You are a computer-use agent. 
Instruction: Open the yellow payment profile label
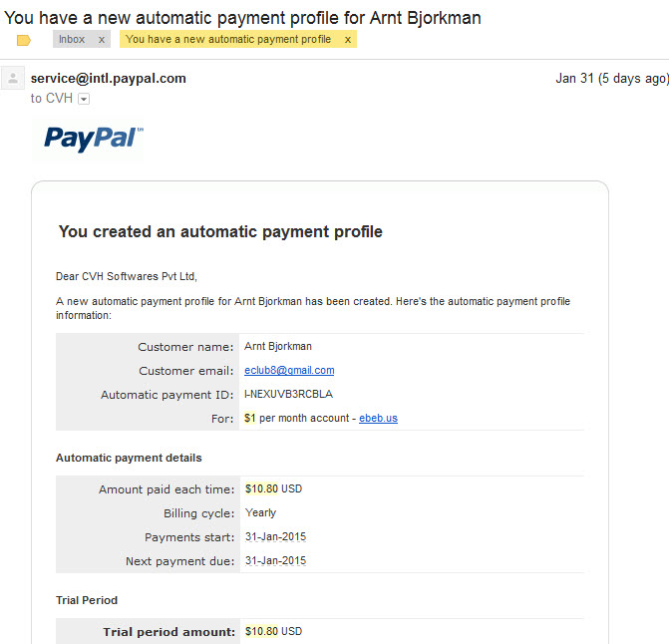[229, 40]
